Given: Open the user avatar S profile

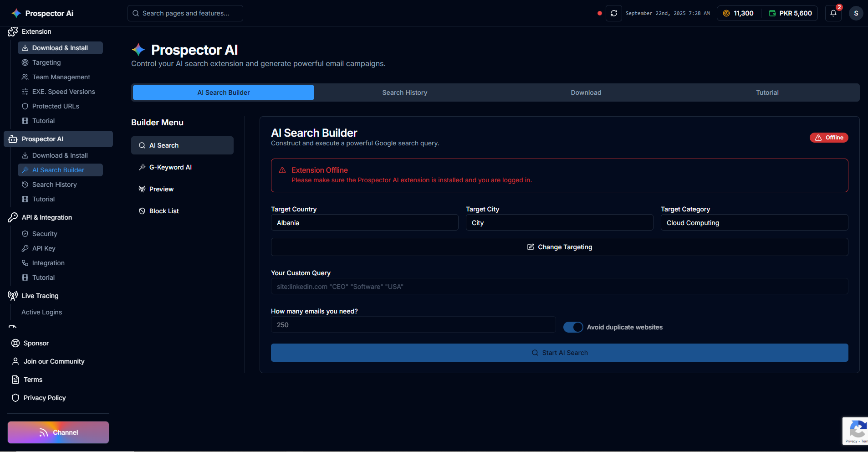Looking at the screenshot, I should 856,13.
